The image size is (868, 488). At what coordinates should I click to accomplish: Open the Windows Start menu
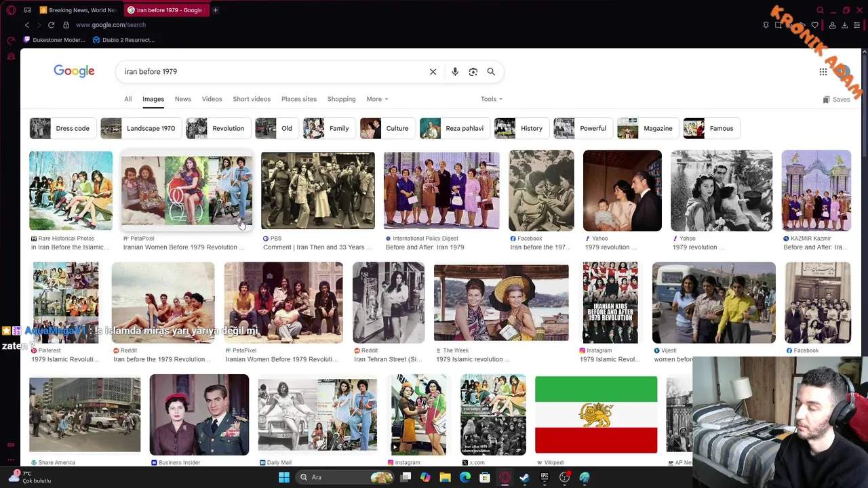pyautogui.click(x=284, y=477)
